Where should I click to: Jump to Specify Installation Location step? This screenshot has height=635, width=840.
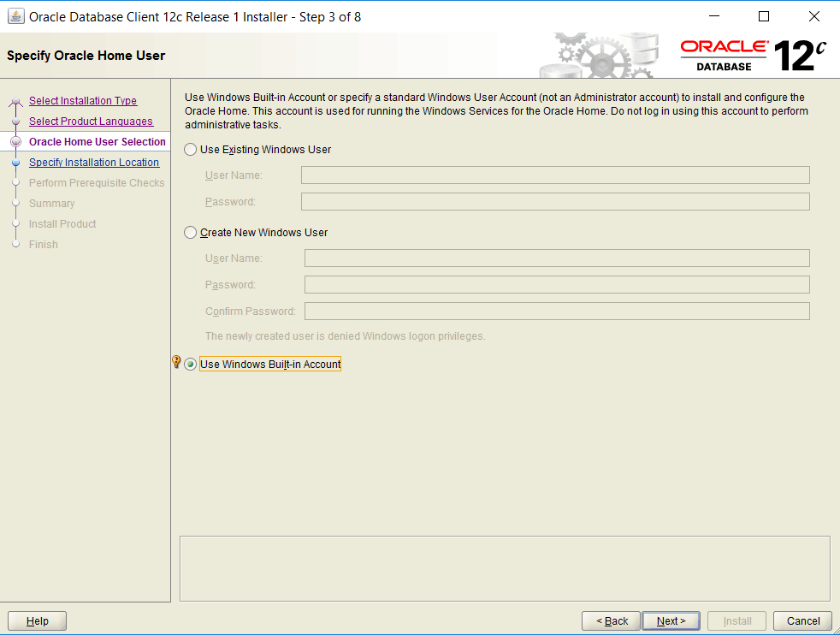(94, 163)
